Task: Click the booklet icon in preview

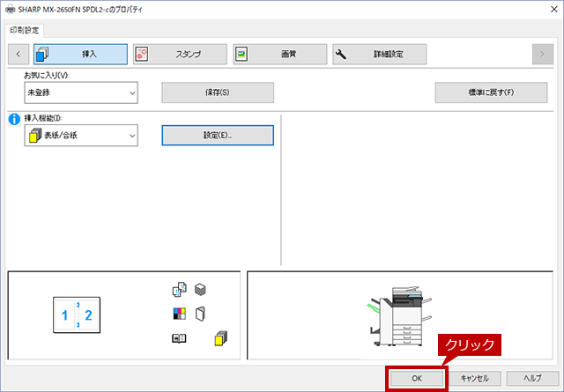Action: click(179, 338)
